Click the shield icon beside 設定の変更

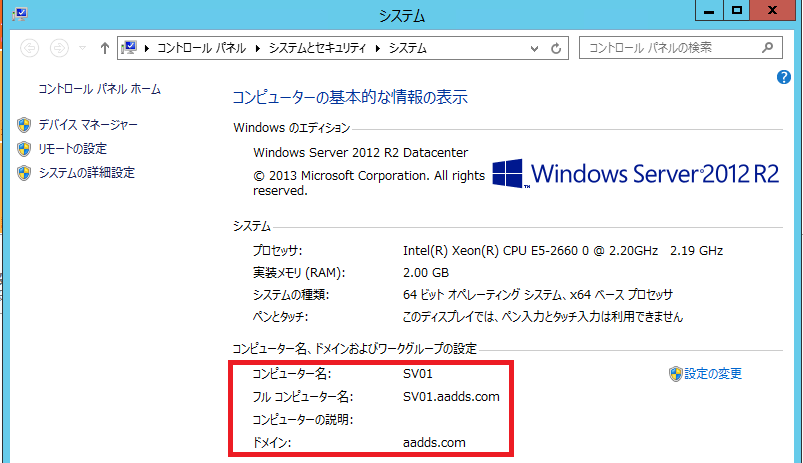pyautogui.click(x=675, y=374)
